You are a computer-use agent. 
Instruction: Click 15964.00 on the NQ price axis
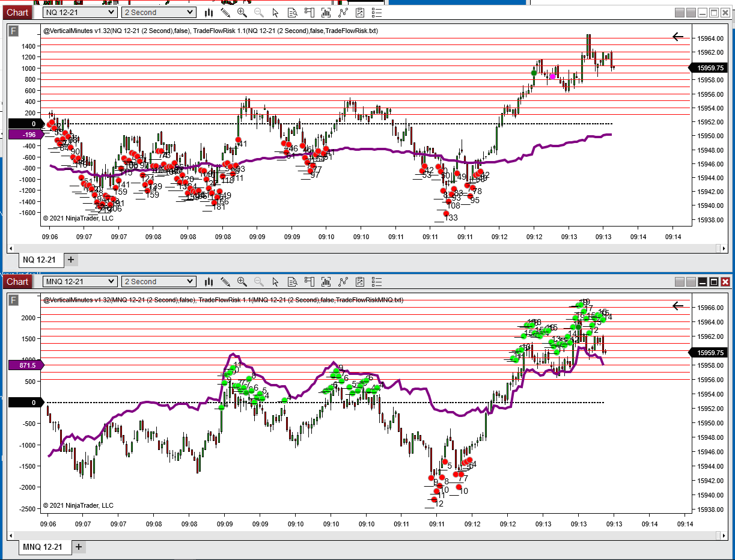709,39
